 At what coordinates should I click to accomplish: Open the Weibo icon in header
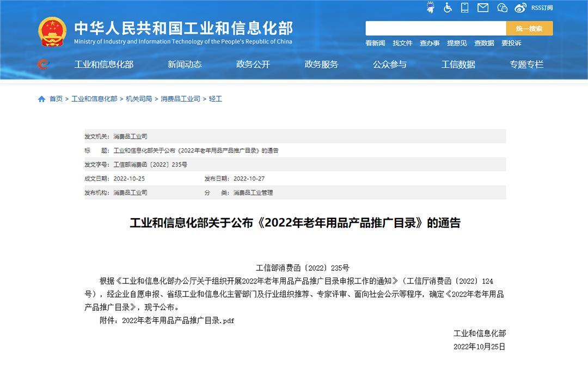520,8
